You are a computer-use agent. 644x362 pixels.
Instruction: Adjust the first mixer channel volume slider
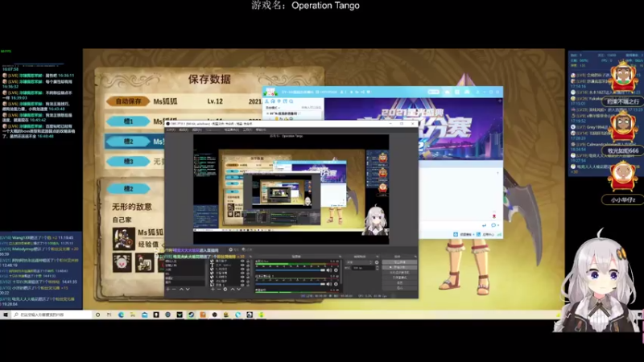click(290, 270)
